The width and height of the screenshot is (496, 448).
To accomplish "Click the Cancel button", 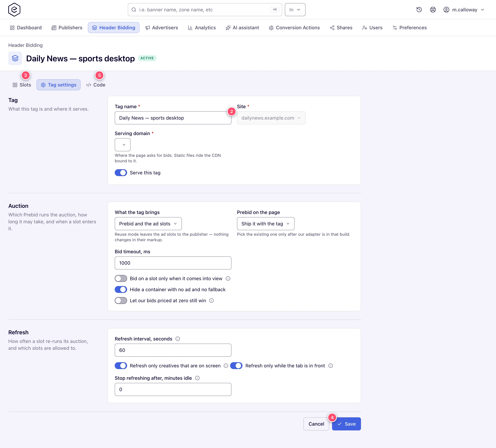I will [316, 424].
